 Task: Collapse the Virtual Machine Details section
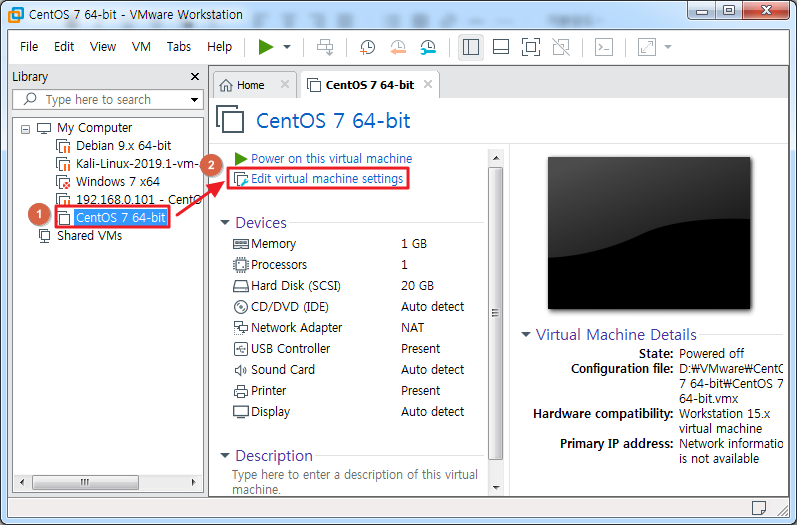tap(526, 334)
